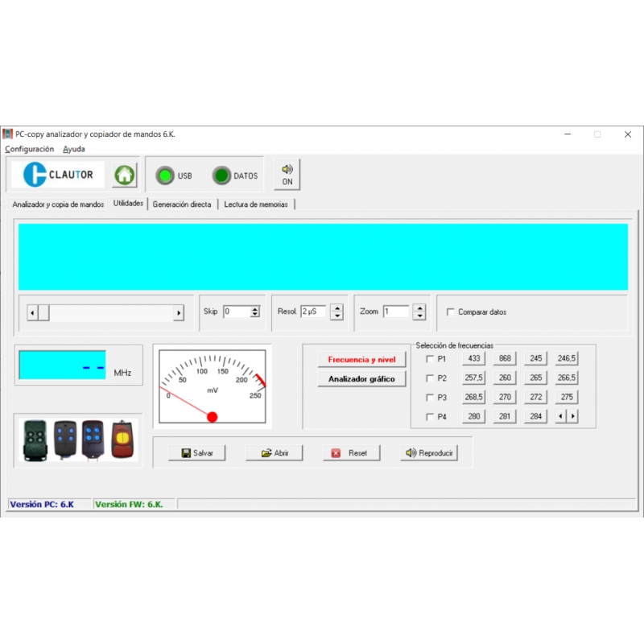Select the 266,5 frequency button

[x=567, y=378]
